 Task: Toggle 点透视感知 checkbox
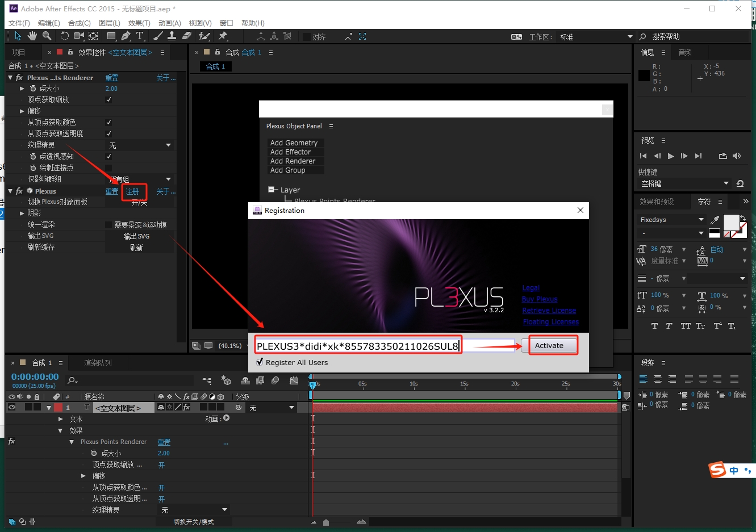[108, 156]
